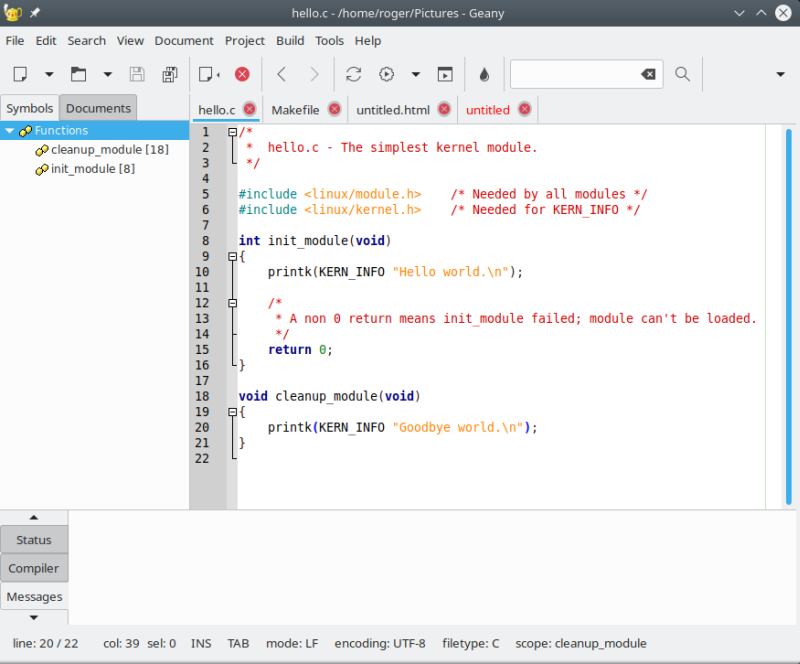Click the red Close document toolbar icon

point(242,74)
